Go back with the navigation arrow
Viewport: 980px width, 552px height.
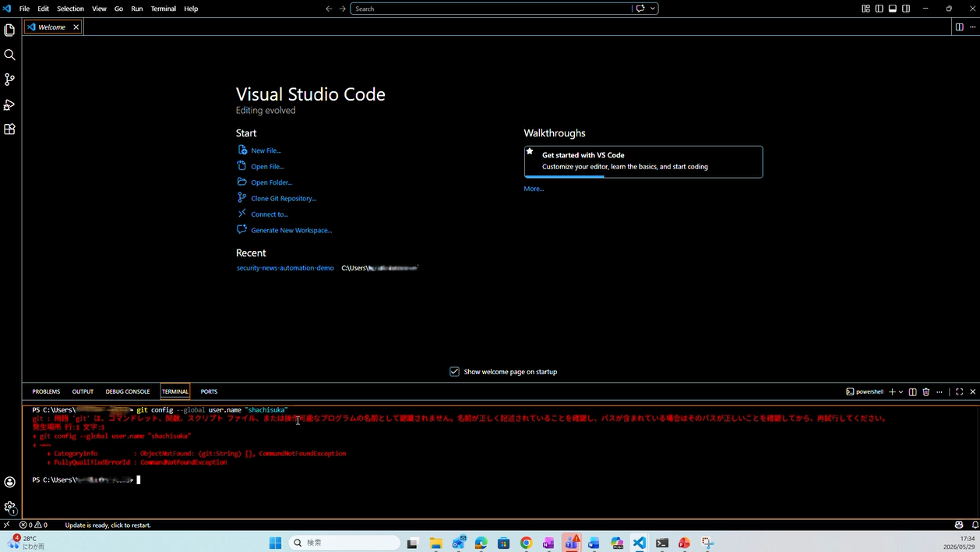pos(329,9)
